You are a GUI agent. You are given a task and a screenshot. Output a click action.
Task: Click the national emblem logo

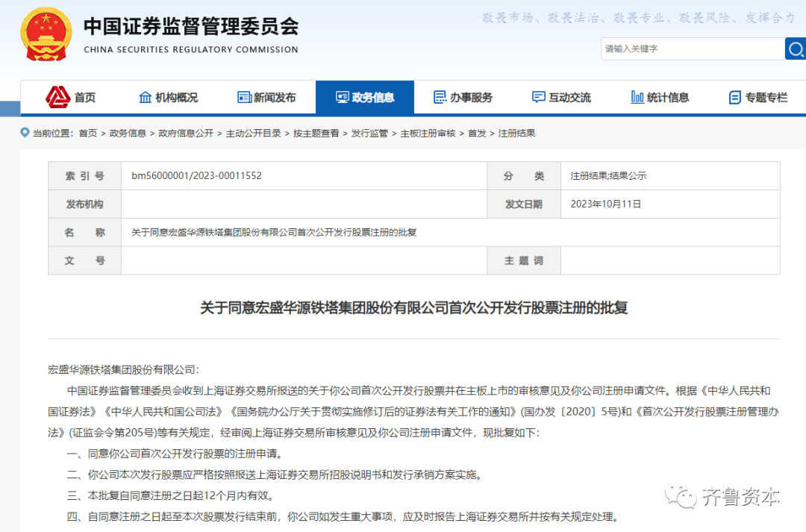click(46, 34)
